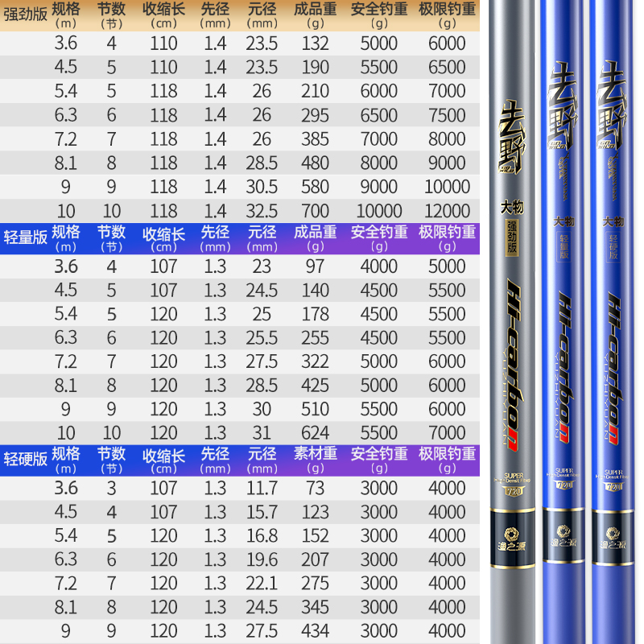Click the 强劲版 section label
Image resolution: width=644 pixels, height=644 pixels.
coord(26,14)
